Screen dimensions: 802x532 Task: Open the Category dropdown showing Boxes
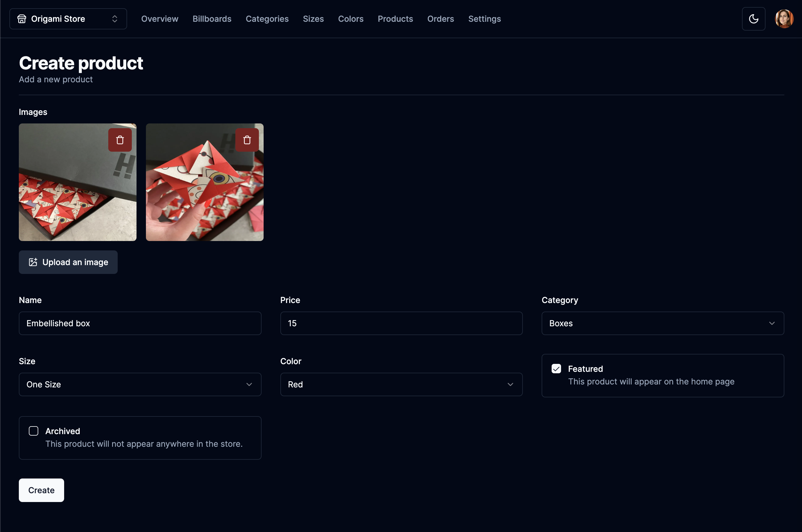(x=662, y=323)
